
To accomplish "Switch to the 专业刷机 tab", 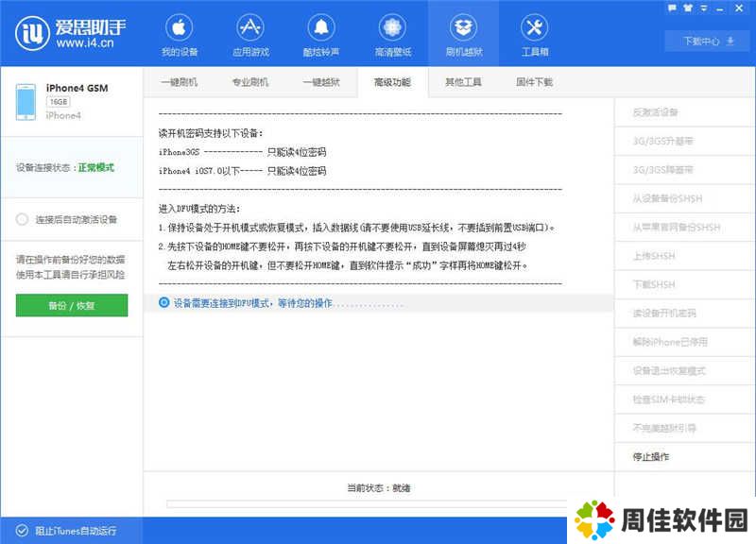I will [x=250, y=82].
